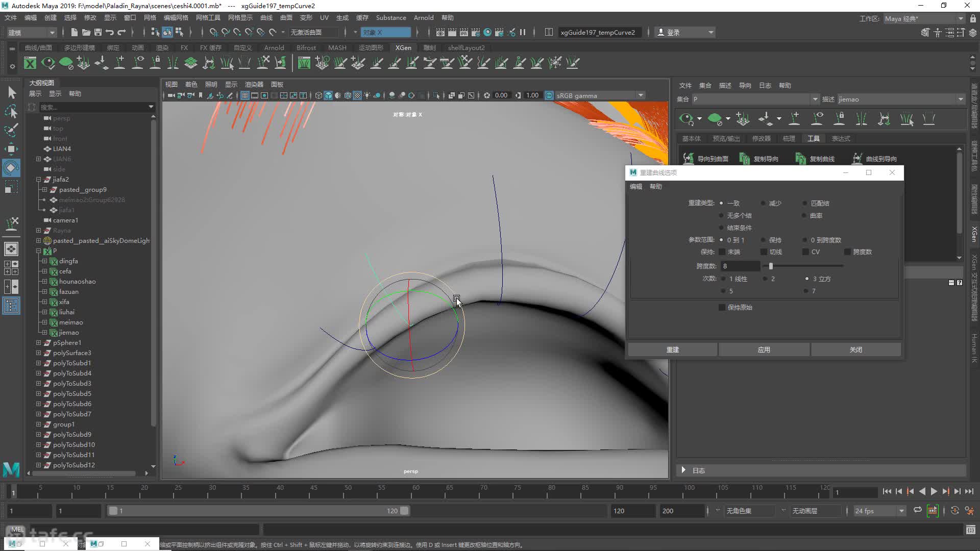
Task: Enable the '切线' keep checkbox
Action: pos(764,252)
